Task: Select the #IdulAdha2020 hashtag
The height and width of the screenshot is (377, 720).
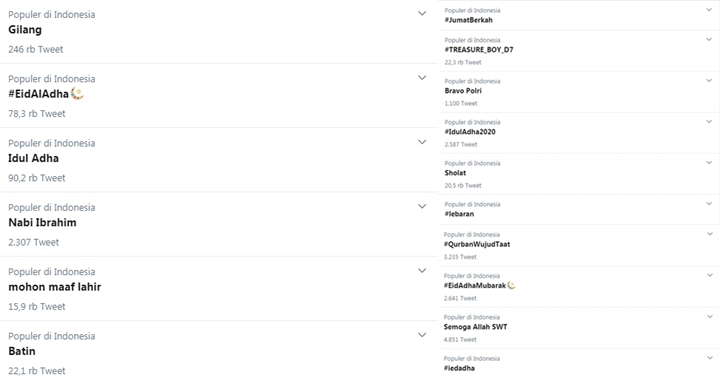Action: click(x=470, y=132)
